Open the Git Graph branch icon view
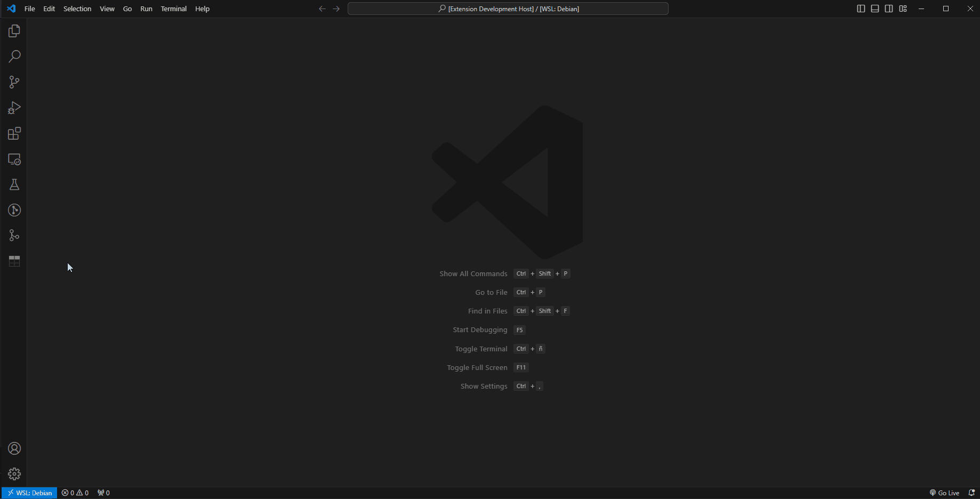 [x=14, y=236]
